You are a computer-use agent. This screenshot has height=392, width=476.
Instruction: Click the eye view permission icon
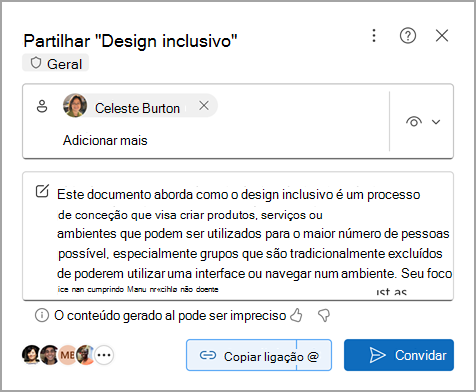click(414, 122)
